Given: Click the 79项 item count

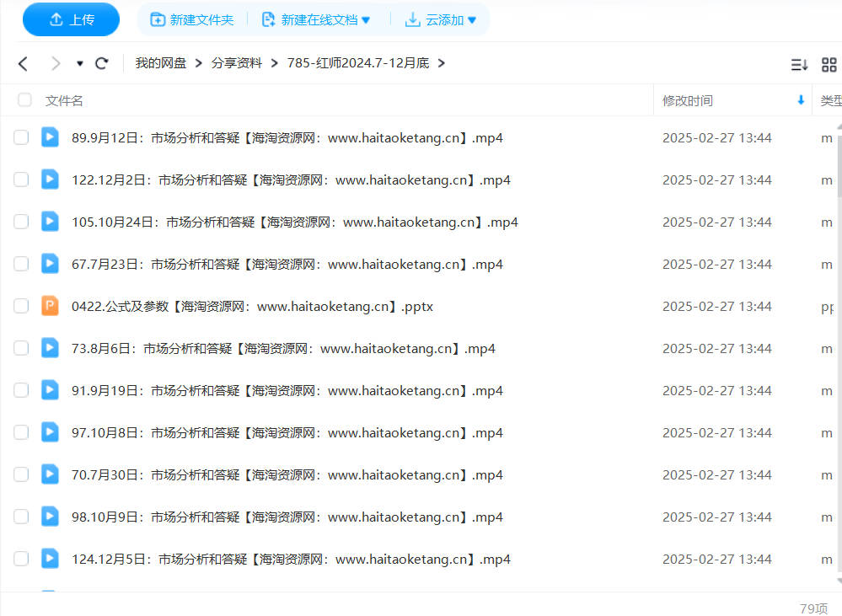Looking at the screenshot, I should 814,608.
